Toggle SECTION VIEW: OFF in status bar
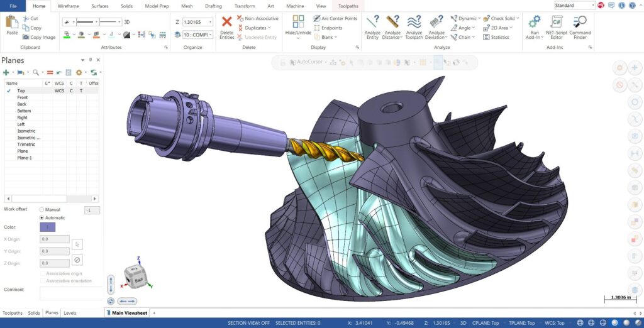This screenshot has height=328, width=644. 248,323
